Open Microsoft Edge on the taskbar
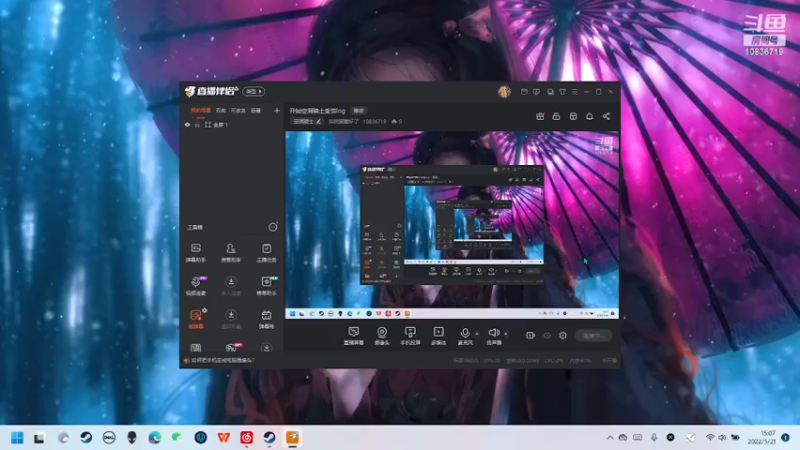 [155, 438]
